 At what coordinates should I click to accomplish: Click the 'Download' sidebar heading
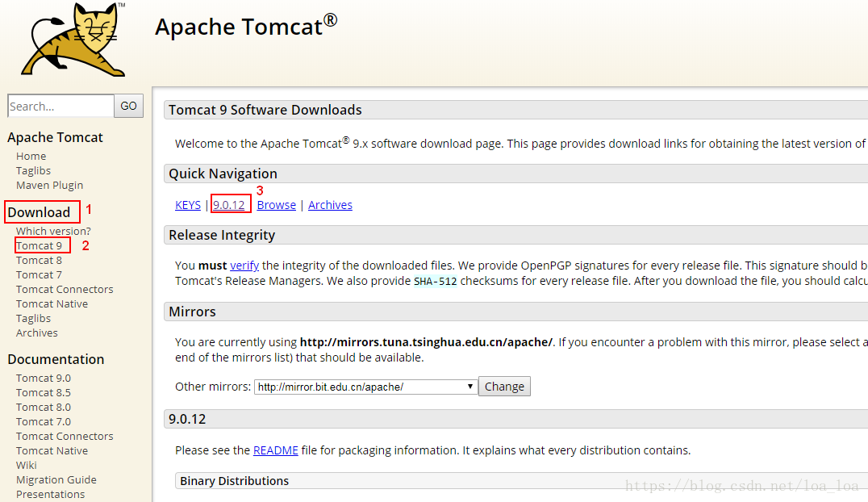39,212
